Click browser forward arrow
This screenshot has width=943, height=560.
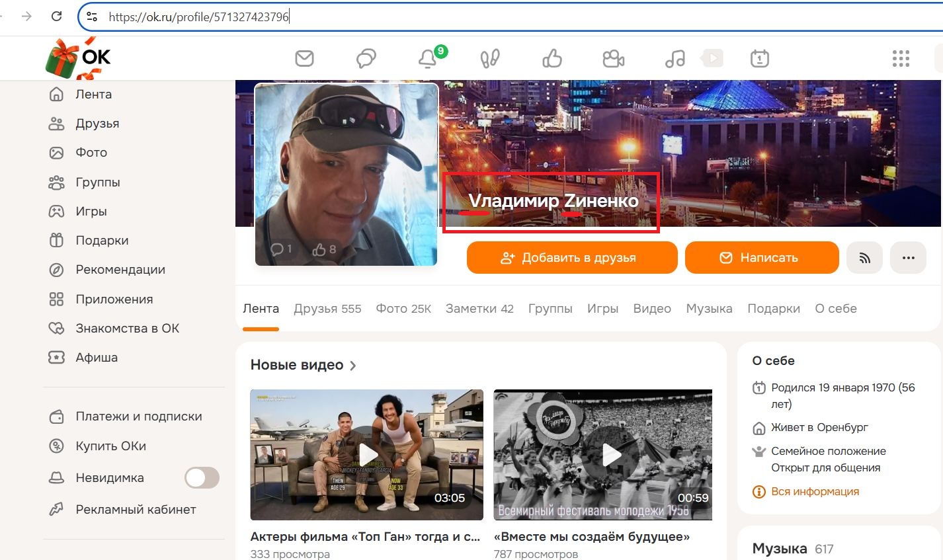(26, 17)
